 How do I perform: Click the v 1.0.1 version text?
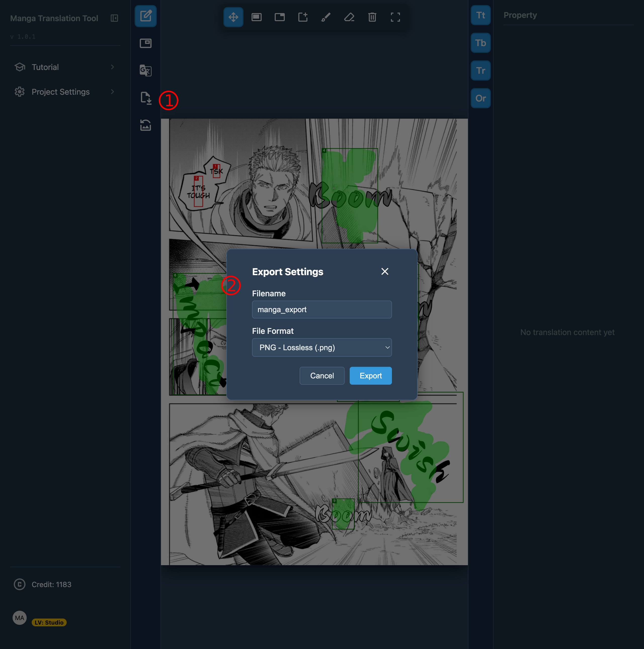[x=23, y=37]
